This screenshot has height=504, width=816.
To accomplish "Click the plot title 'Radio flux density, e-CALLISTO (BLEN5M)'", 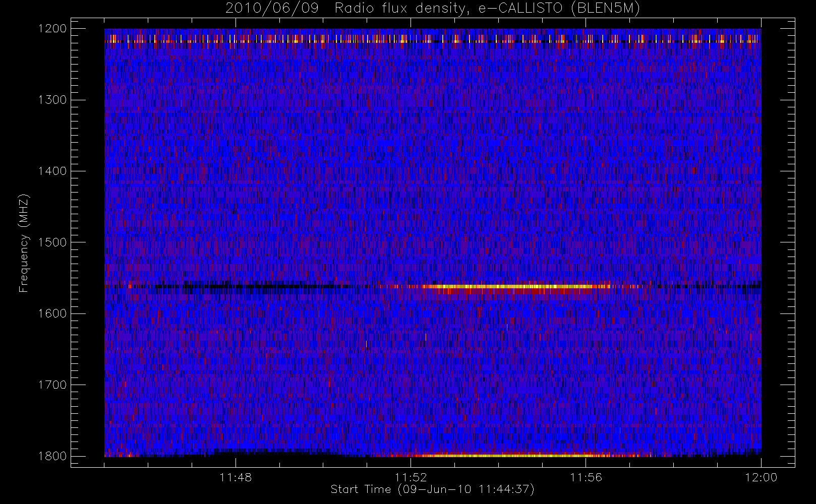I will (x=487, y=9).
